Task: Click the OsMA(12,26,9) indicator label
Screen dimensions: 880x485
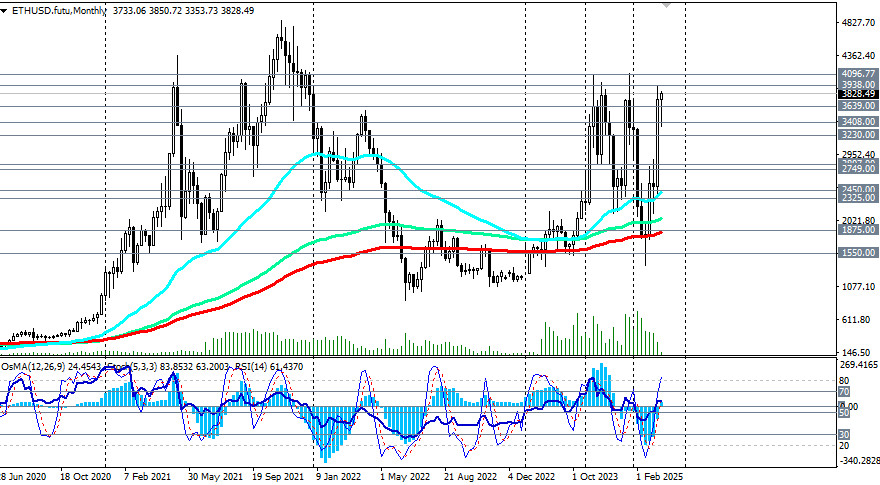Action: click(33, 367)
